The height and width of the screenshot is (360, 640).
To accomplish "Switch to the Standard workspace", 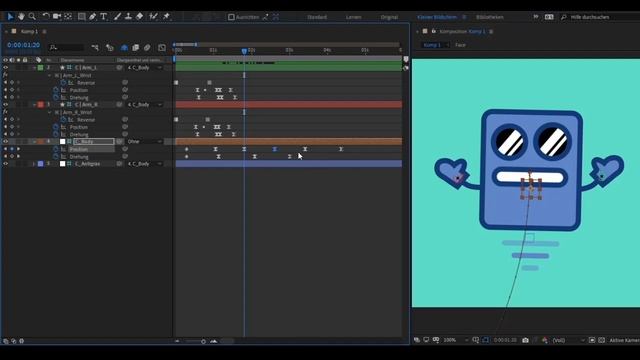I will point(317,17).
